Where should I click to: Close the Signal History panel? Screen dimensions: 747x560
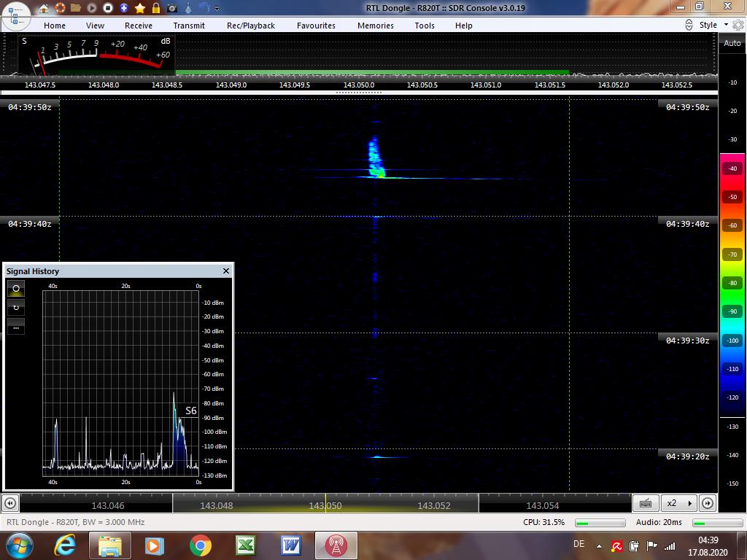click(226, 271)
